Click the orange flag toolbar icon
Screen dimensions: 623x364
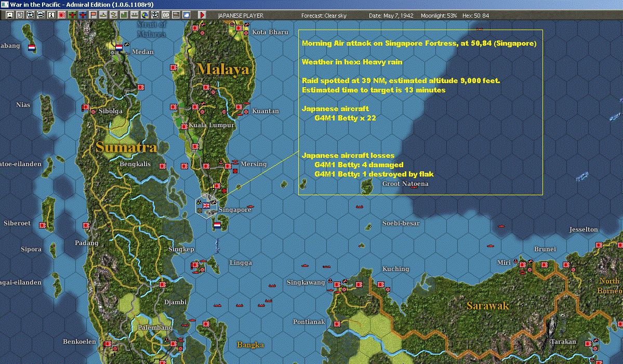coord(93,15)
